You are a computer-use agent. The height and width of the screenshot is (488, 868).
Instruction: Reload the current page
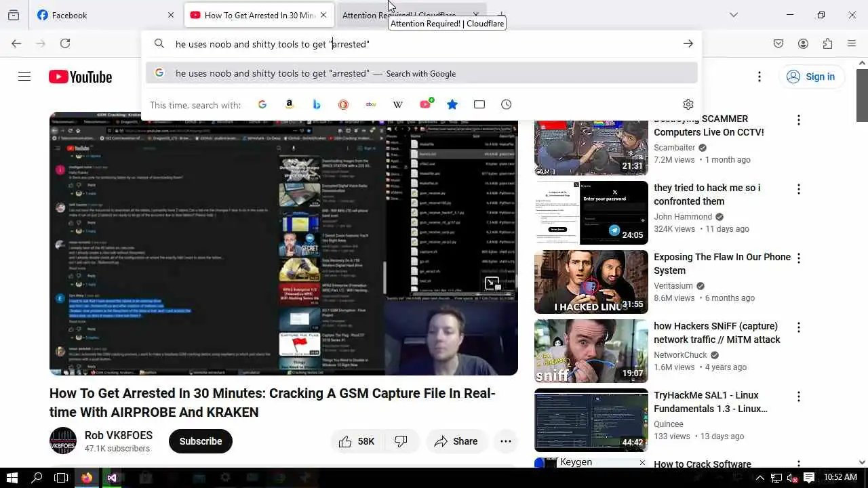[65, 43]
